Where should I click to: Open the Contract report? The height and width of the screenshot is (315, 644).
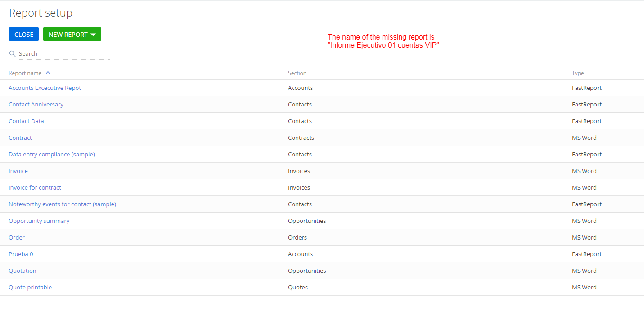click(x=20, y=138)
